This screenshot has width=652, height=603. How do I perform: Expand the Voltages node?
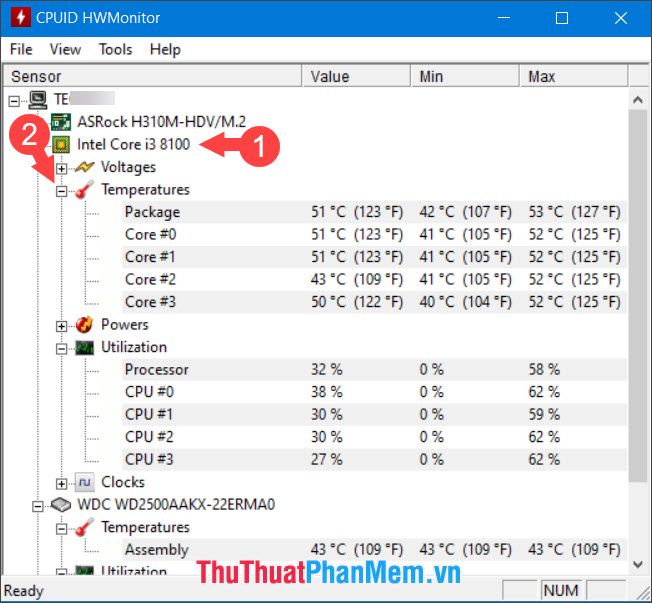[62, 168]
